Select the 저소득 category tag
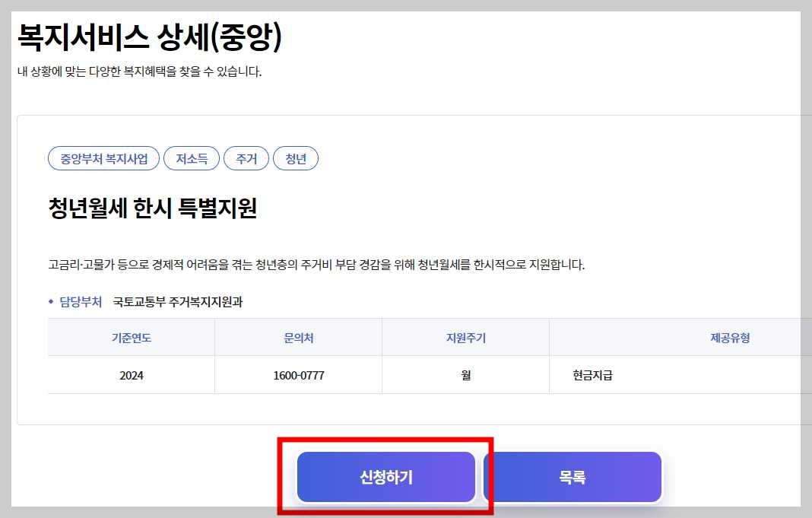Image resolution: width=812 pixels, height=518 pixels. coord(192,158)
